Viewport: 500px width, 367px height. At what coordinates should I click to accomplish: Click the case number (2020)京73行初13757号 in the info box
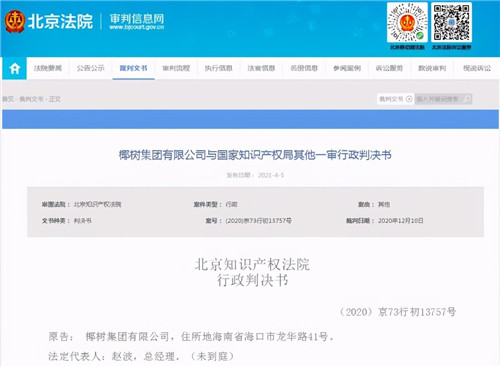[x=259, y=221]
